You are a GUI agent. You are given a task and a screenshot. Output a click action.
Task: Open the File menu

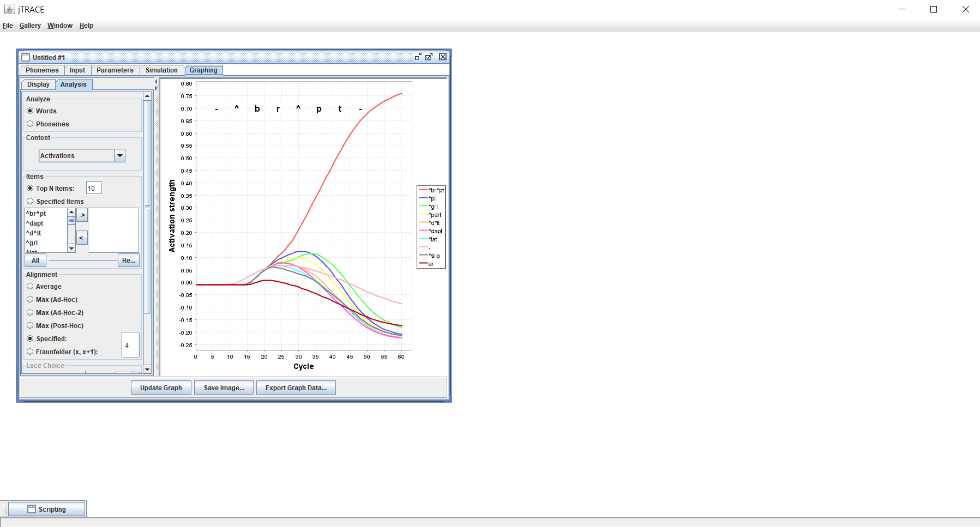8,26
